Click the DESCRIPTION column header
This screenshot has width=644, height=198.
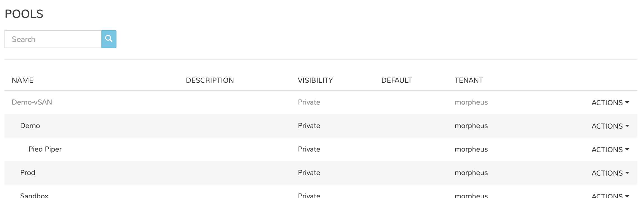coord(210,80)
